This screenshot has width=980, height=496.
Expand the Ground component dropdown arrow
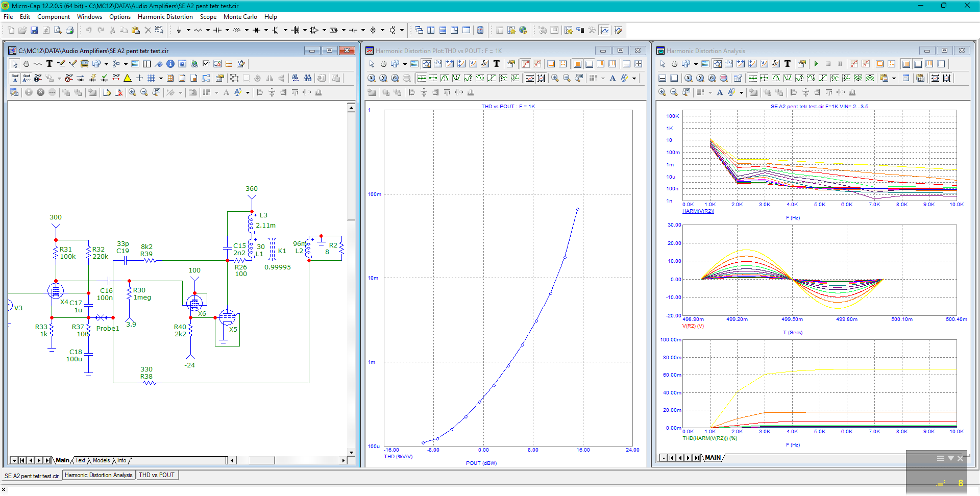pyautogui.click(x=188, y=30)
